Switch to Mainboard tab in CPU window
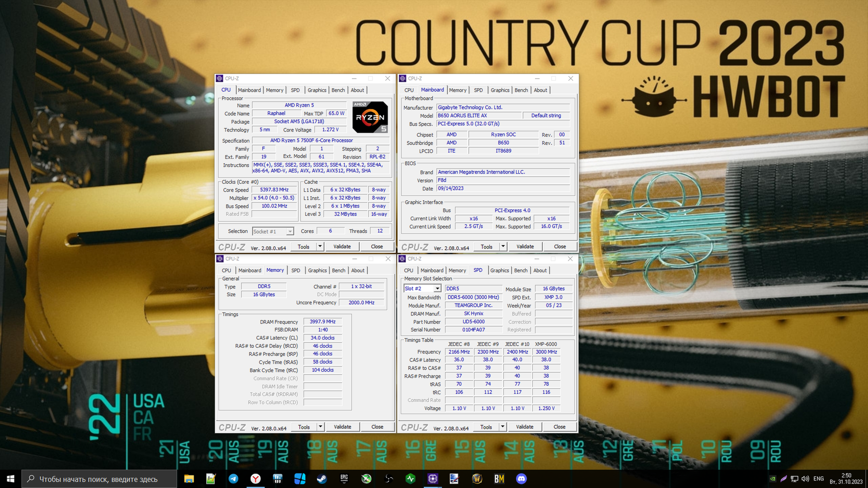Image resolution: width=868 pixels, height=488 pixels. coord(249,90)
